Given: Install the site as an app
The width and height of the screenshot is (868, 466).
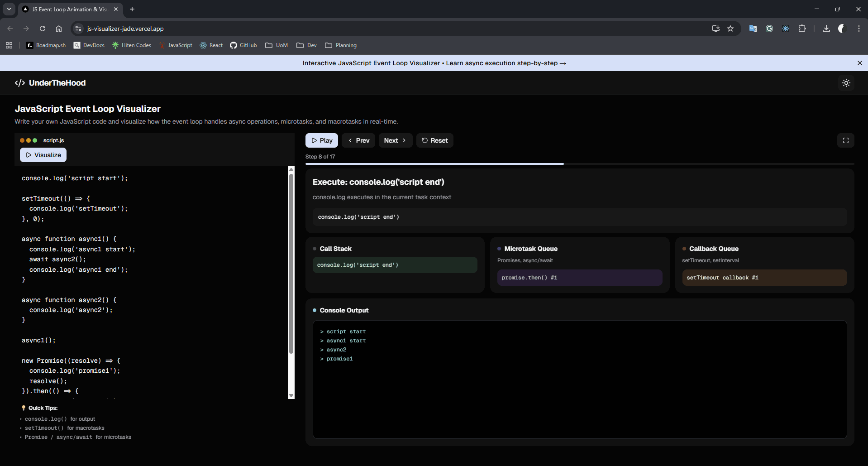Looking at the screenshot, I should (x=715, y=28).
